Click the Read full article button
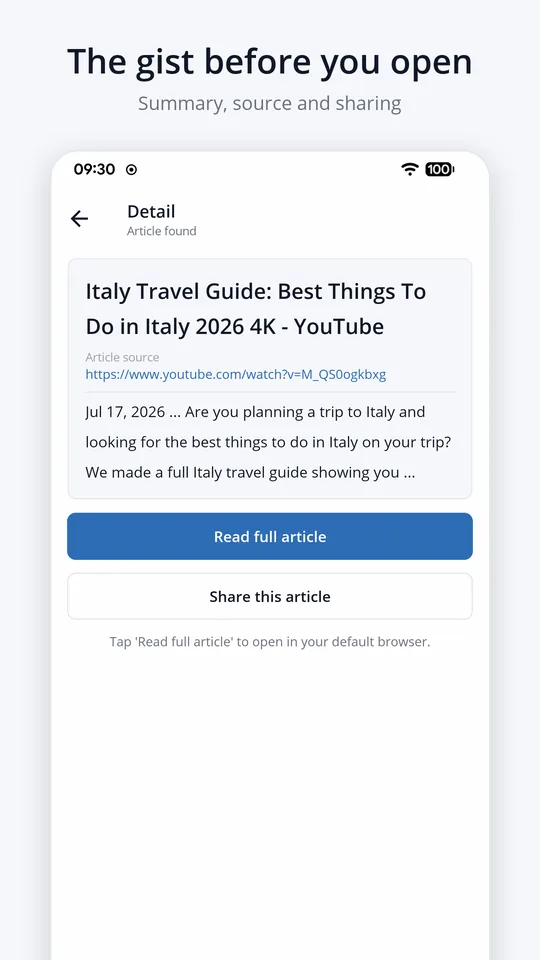 click(x=270, y=536)
